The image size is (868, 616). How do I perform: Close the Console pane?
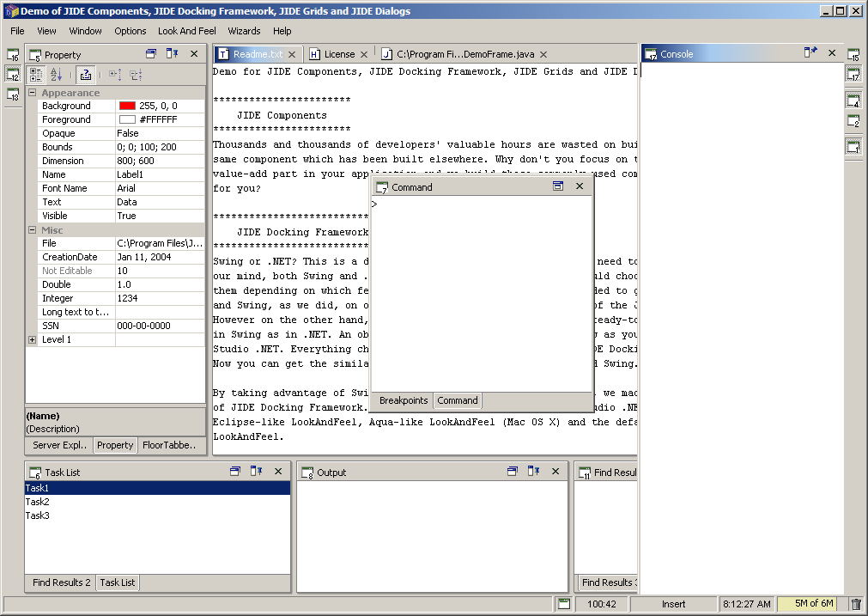(831, 52)
